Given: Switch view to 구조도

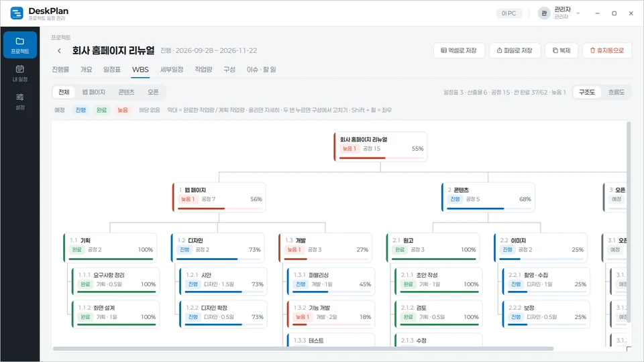Looking at the screenshot, I should pos(587,92).
